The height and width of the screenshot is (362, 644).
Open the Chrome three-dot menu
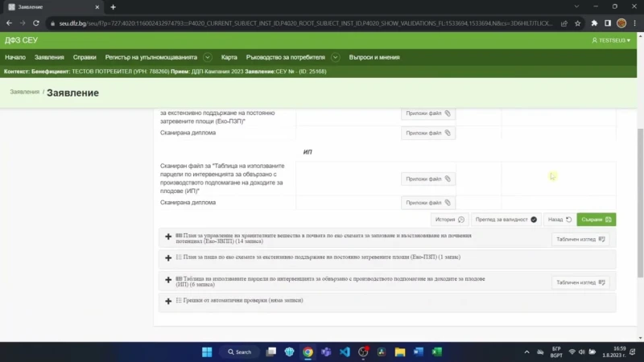634,23
